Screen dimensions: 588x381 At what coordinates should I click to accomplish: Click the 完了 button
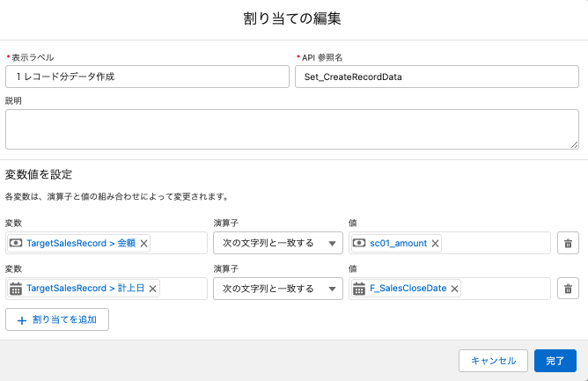coord(555,361)
